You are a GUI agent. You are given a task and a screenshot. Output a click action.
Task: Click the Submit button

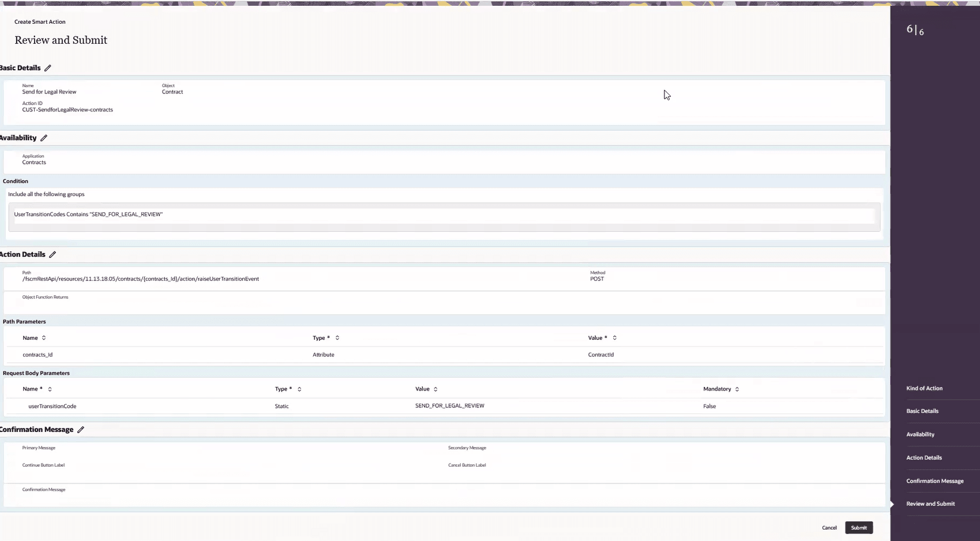point(859,528)
